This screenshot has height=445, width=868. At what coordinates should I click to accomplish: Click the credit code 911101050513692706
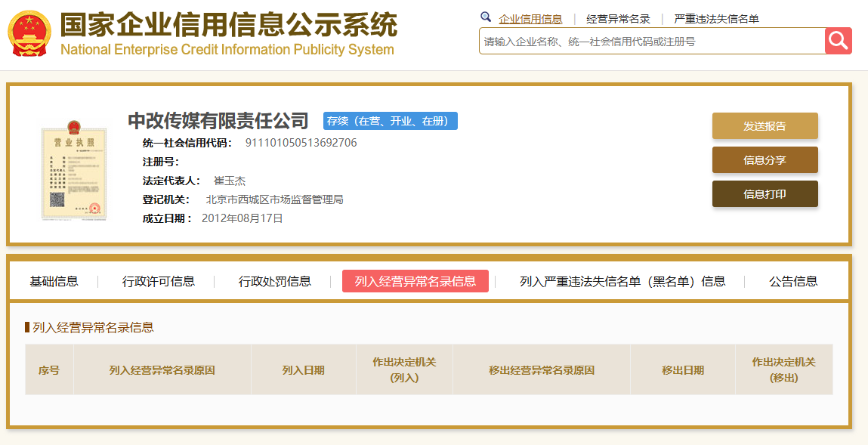tap(301, 143)
